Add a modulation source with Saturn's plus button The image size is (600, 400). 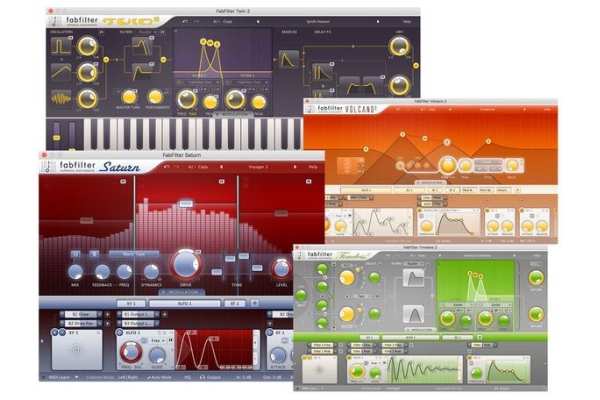[x=254, y=303]
